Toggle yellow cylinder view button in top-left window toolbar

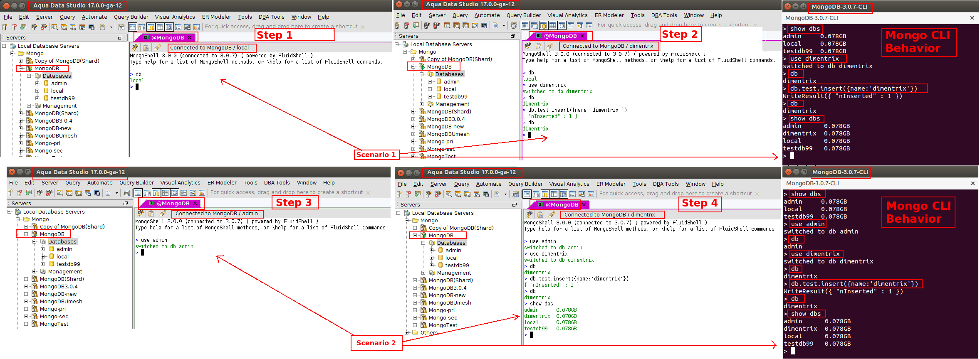click(151, 27)
